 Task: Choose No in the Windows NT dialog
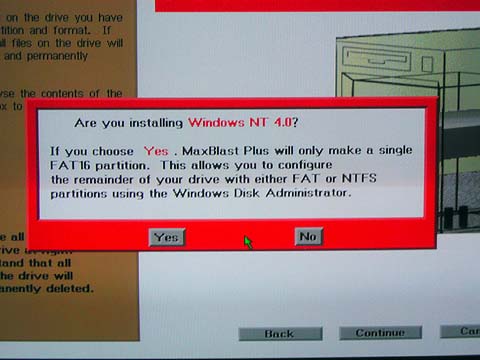tap(309, 236)
